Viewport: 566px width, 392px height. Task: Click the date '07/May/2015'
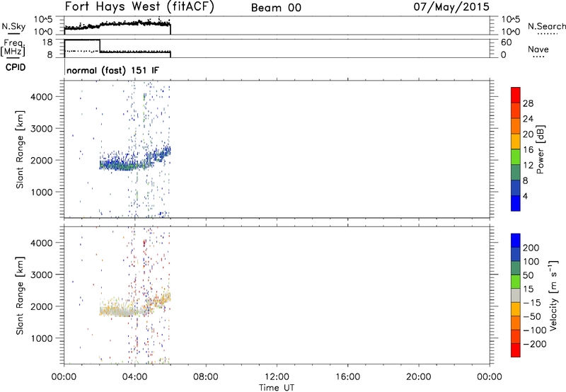(451, 6)
